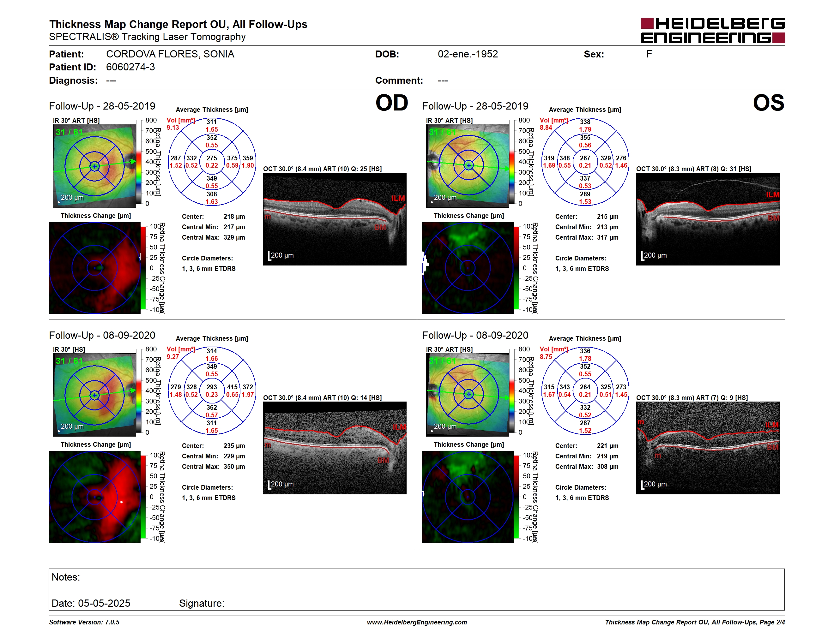Select OS Vol 8.84 value
834x644 pixels.
[546, 128]
